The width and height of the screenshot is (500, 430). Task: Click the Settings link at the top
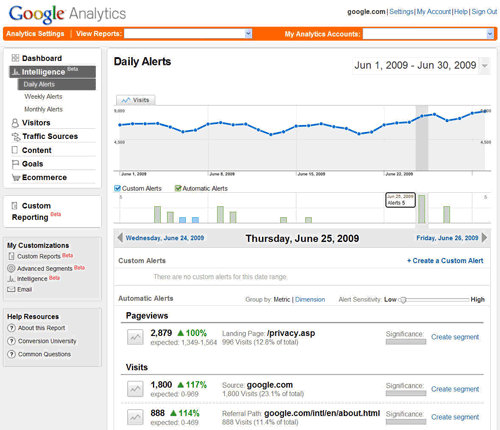click(401, 12)
